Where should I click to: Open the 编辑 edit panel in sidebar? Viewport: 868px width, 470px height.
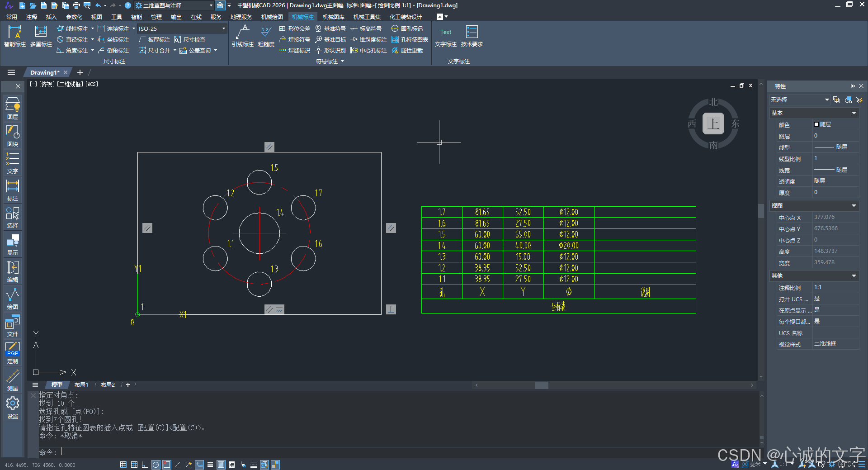pyautogui.click(x=13, y=271)
